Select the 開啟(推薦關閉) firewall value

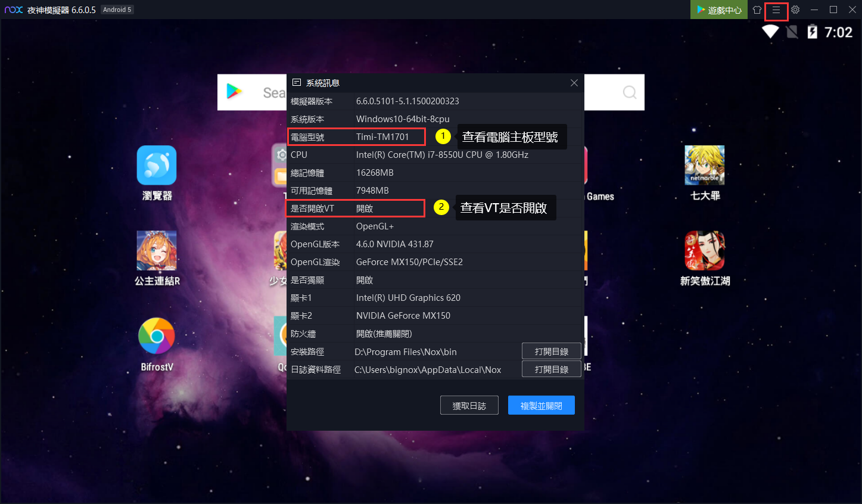click(x=384, y=334)
